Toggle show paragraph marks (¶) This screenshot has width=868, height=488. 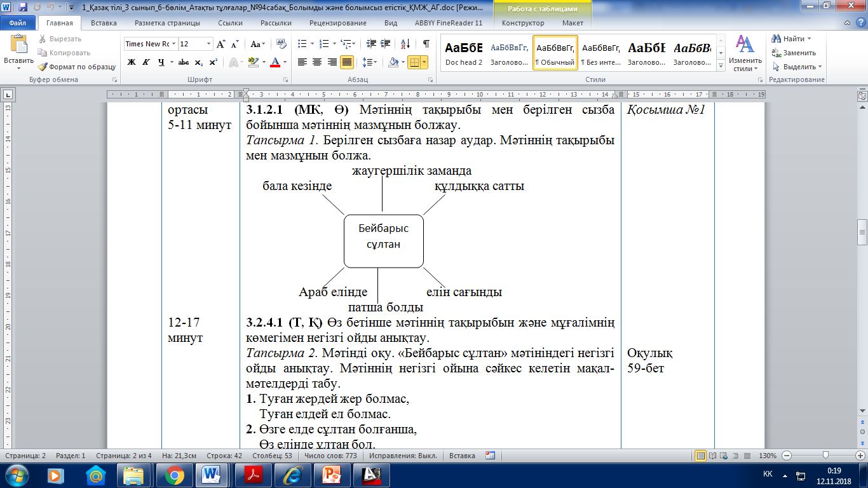coord(426,44)
